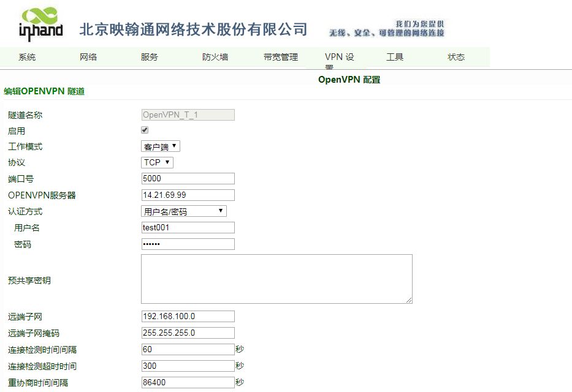The image size is (572, 392).
Task: Click the 用户名 field containing test001
Action: point(187,227)
